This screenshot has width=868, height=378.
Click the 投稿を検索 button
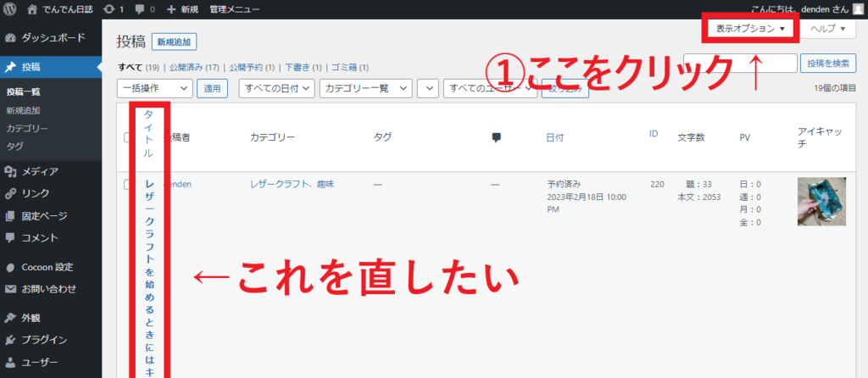828,63
